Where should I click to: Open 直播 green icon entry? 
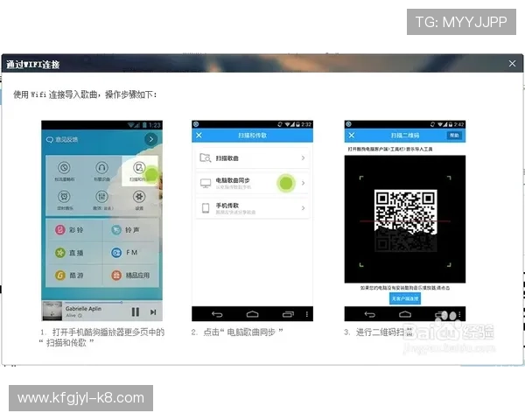(60, 253)
